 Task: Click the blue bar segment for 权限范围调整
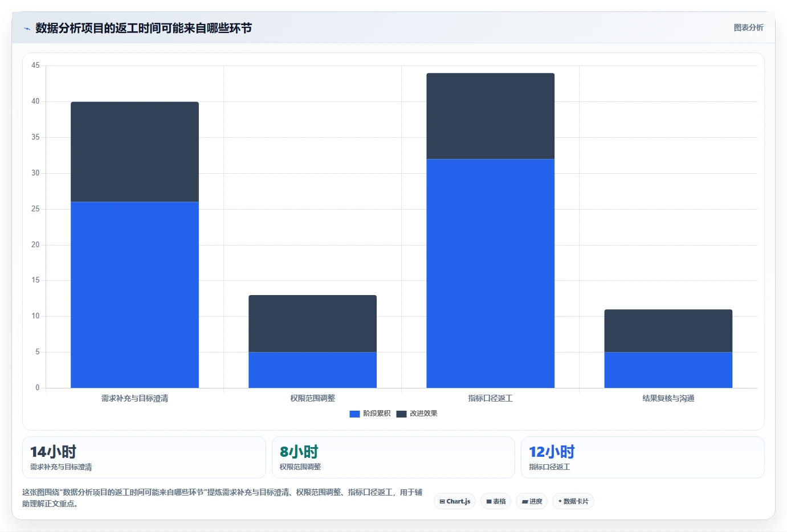point(312,370)
